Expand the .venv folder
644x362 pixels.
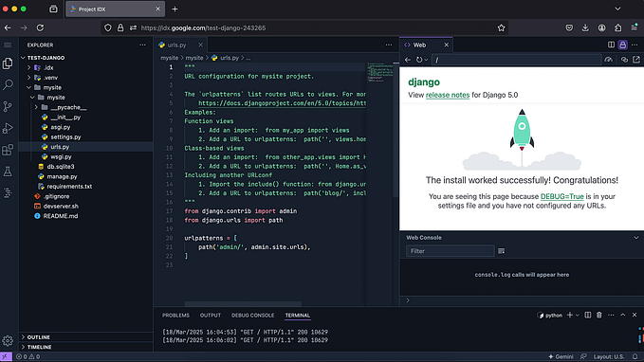tap(28, 78)
